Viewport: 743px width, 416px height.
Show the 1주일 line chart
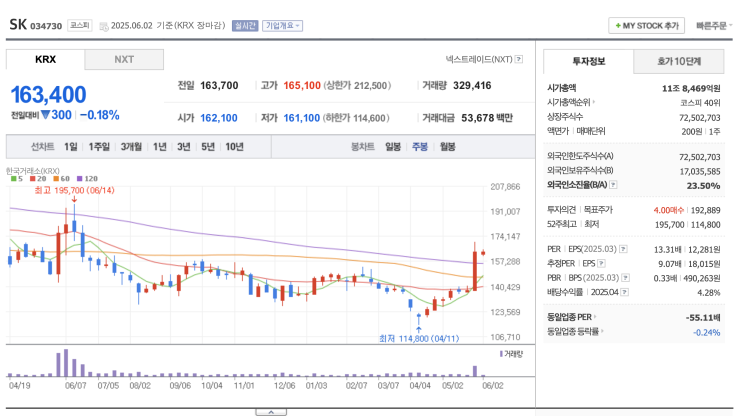[x=99, y=147]
